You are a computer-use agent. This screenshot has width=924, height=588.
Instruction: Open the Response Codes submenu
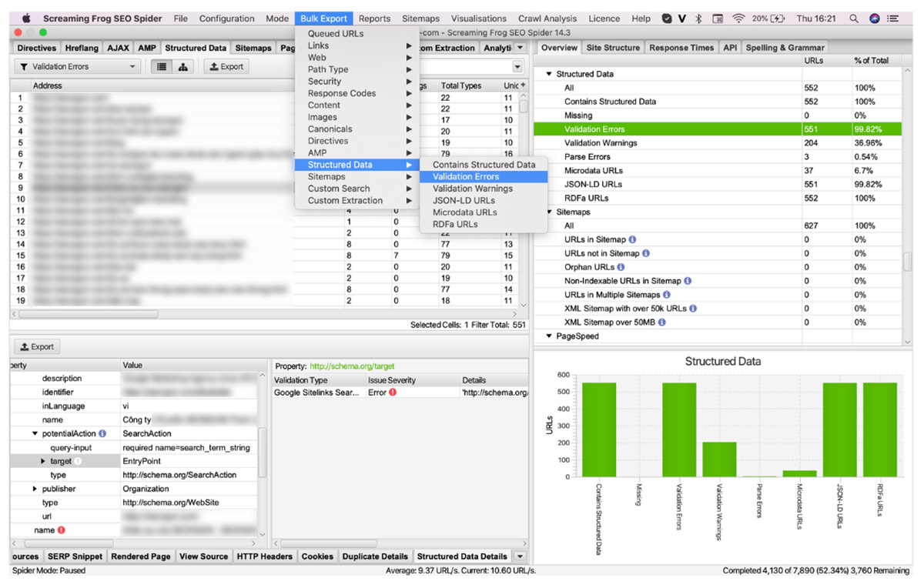pos(357,94)
